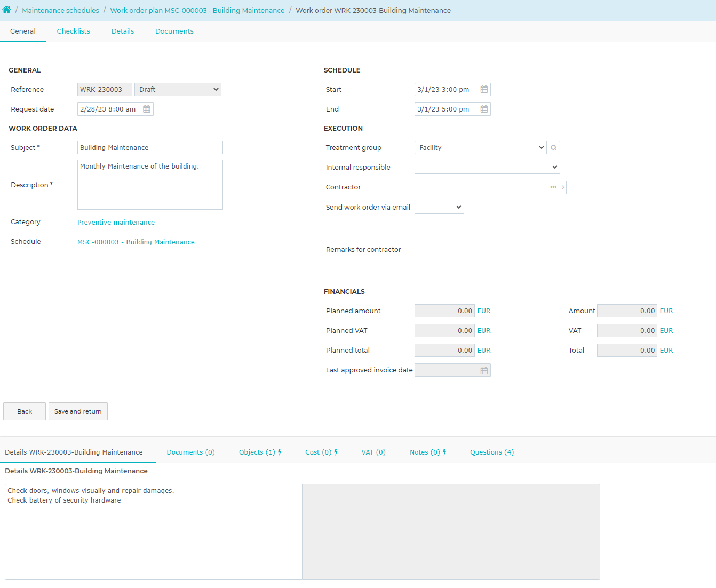The image size is (716, 588).
Task: Go to Maintenance schedules breadcrumb
Action: pos(60,11)
